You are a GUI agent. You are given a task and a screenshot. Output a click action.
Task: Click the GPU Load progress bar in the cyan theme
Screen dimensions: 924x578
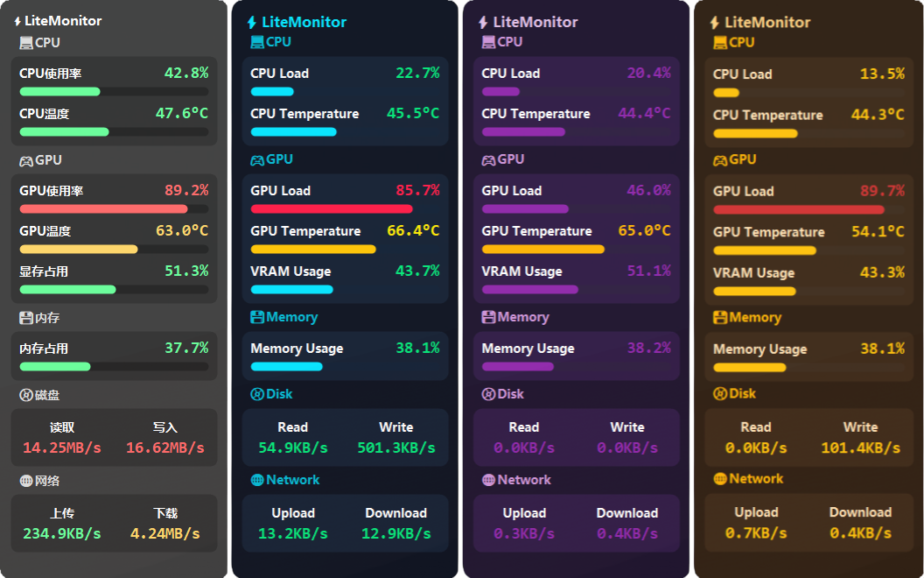coord(331,208)
